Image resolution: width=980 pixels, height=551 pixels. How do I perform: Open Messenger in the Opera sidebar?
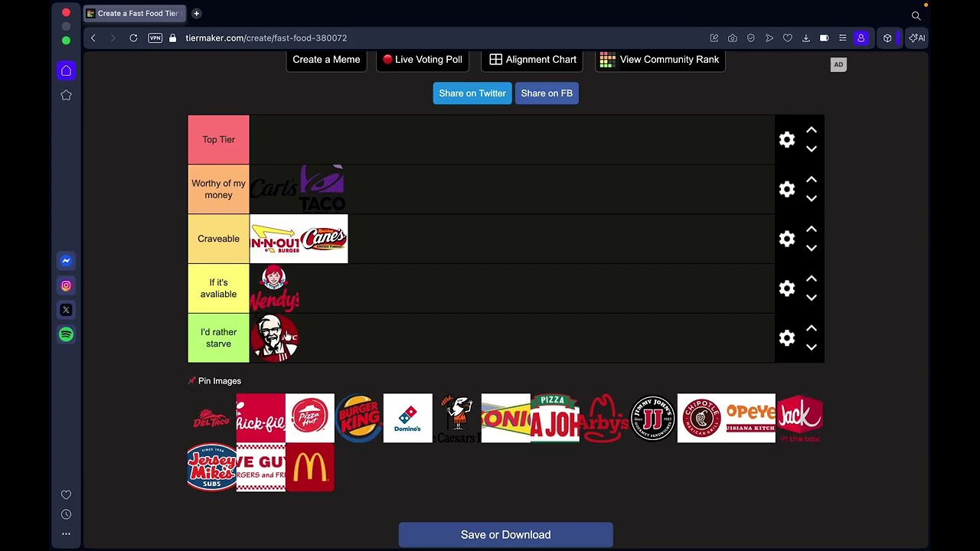(x=66, y=261)
